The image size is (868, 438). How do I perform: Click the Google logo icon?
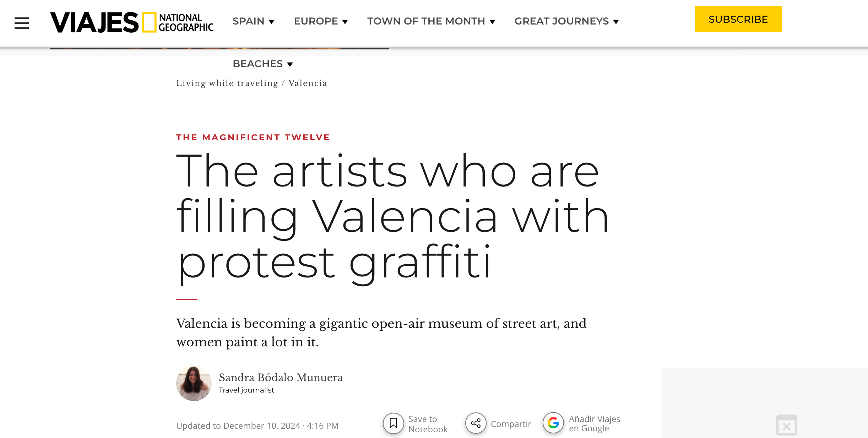pos(553,423)
